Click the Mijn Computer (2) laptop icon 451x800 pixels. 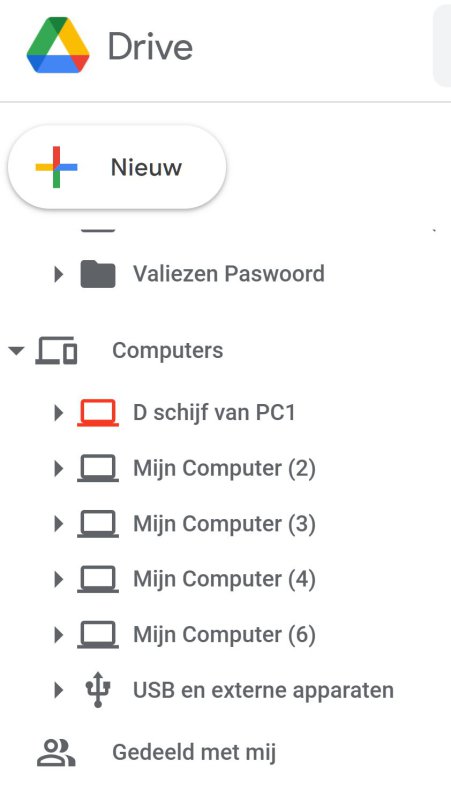[x=98, y=468]
